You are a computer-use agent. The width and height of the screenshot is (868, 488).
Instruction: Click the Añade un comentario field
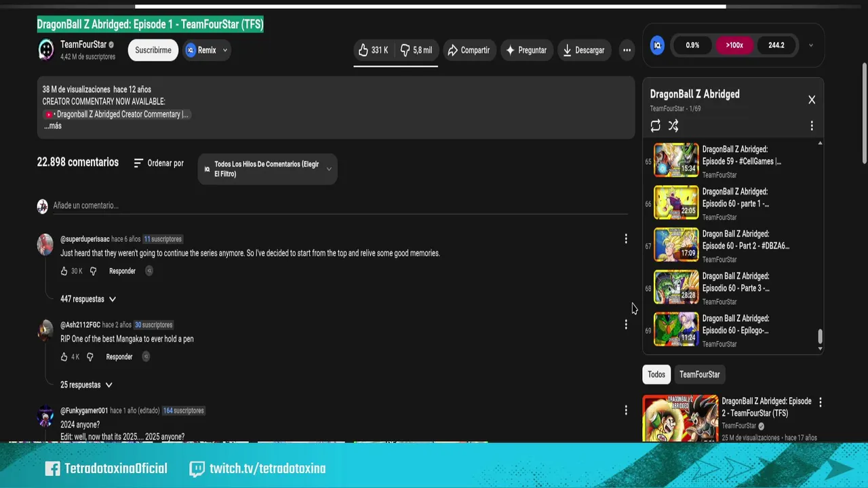[339, 205]
